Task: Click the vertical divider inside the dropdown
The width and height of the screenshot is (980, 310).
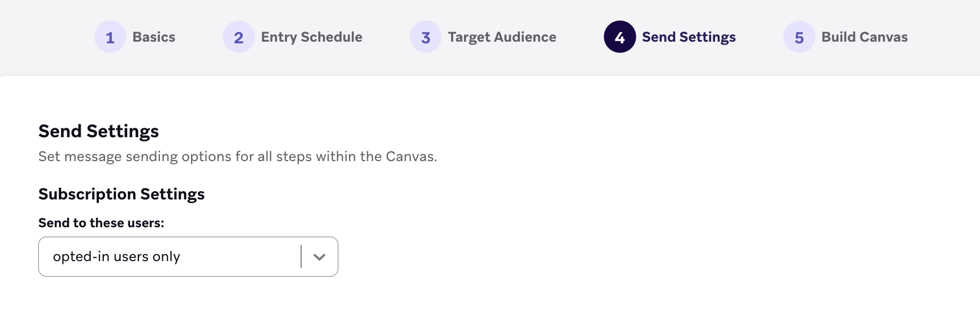Action: 301,257
